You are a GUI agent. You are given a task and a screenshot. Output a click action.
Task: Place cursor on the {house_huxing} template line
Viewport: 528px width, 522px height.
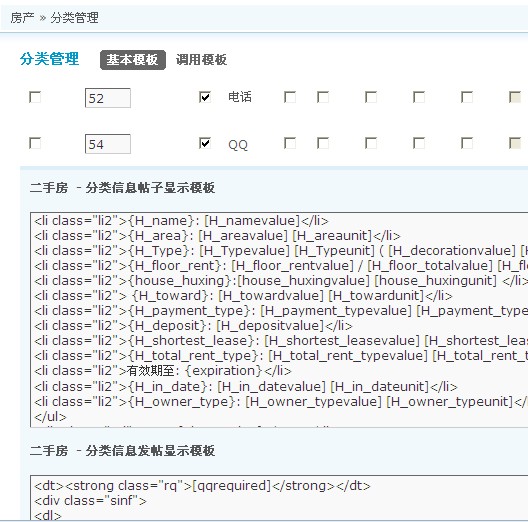pos(280,281)
